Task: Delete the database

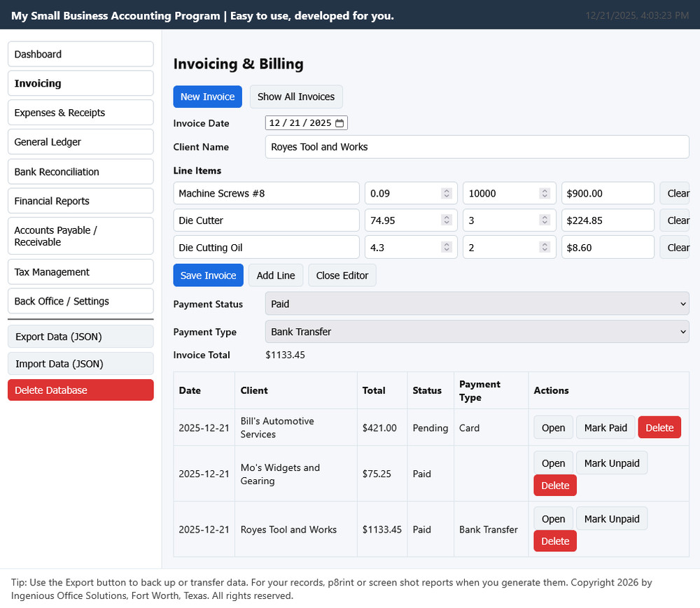Action: click(x=80, y=390)
